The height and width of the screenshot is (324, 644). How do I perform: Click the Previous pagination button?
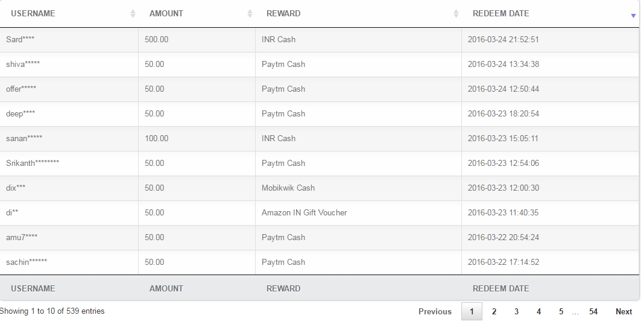pos(435,312)
